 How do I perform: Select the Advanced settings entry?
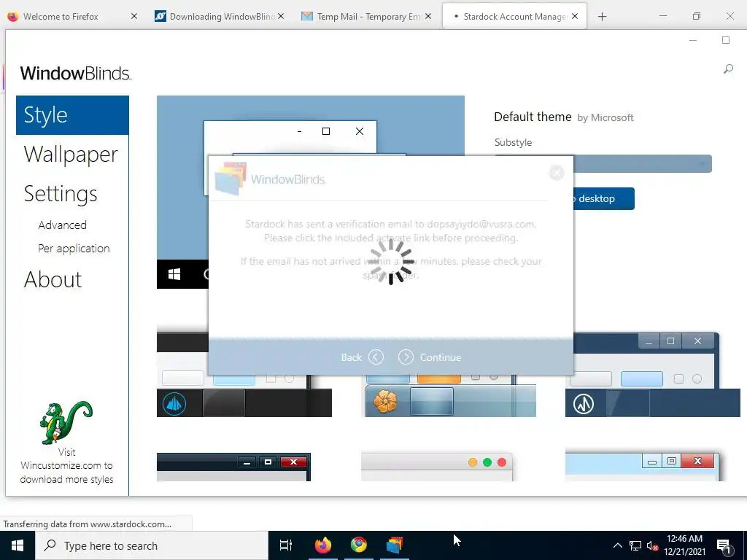(x=63, y=225)
